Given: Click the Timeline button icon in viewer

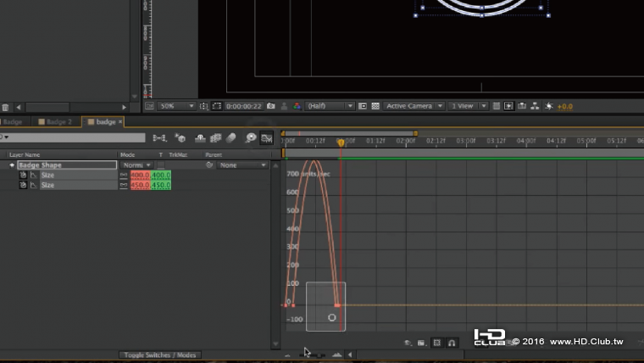Looking at the screenshot, I should point(522,106).
